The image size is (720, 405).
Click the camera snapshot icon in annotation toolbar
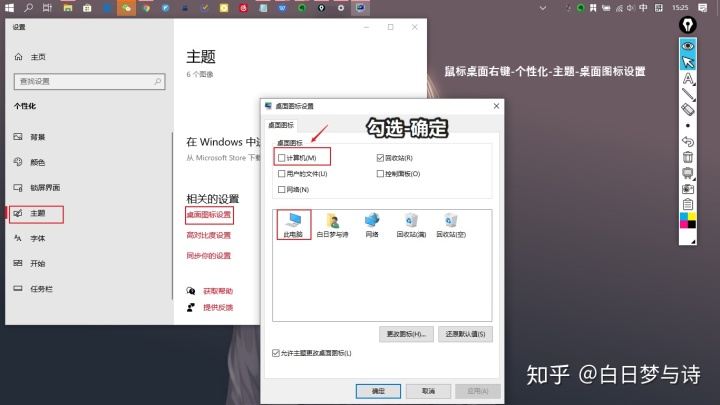(687, 189)
